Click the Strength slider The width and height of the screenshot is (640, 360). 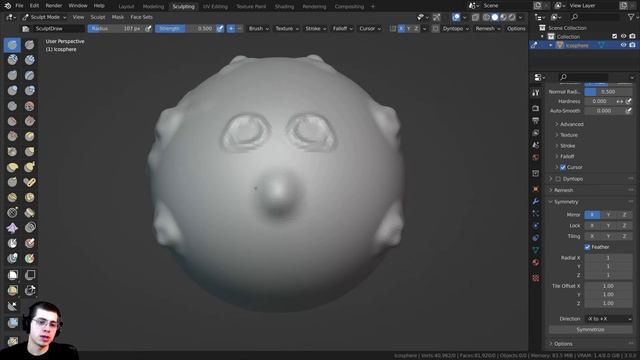[x=185, y=29]
